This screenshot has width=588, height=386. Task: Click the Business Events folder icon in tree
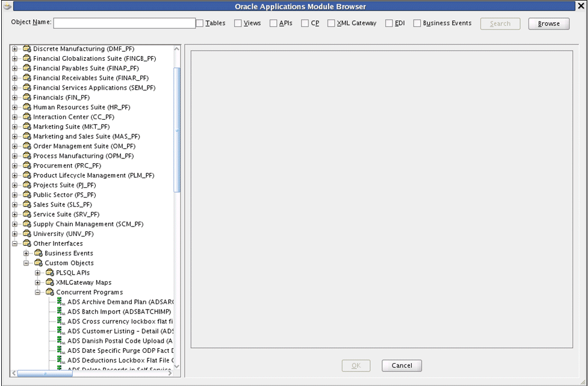coord(39,253)
